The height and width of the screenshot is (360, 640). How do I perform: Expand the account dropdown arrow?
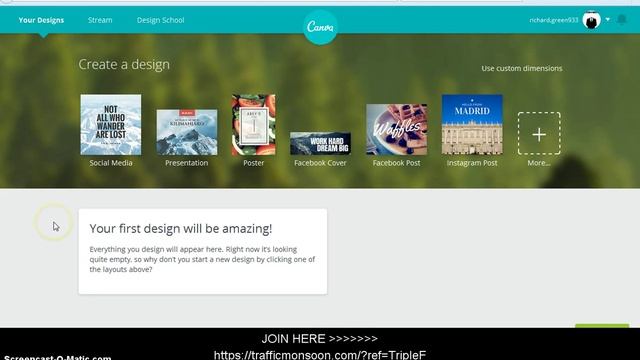coord(608,20)
